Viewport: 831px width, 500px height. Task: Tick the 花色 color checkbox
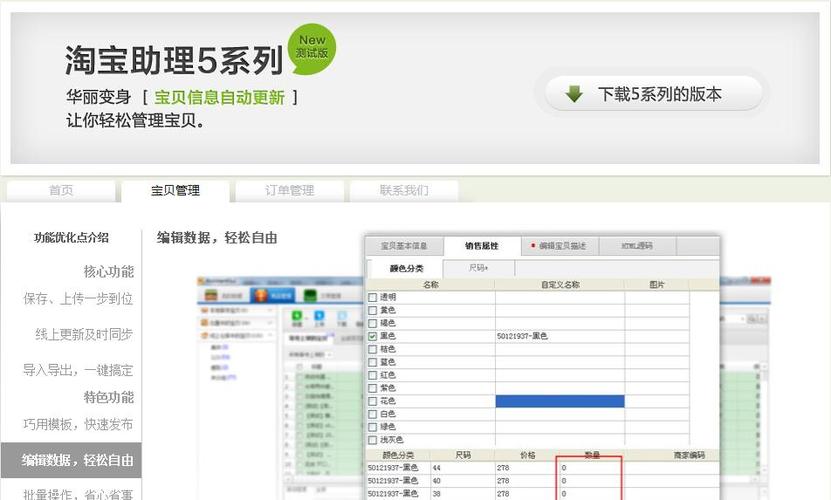pyautogui.click(x=373, y=401)
